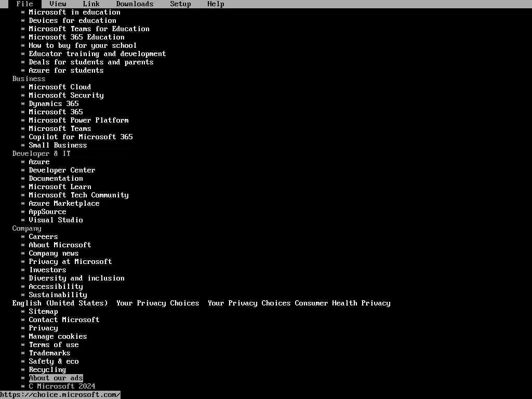The height and width of the screenshot is (399, 532).
Task: Open the Downloads menu
Action: (135, 4)
